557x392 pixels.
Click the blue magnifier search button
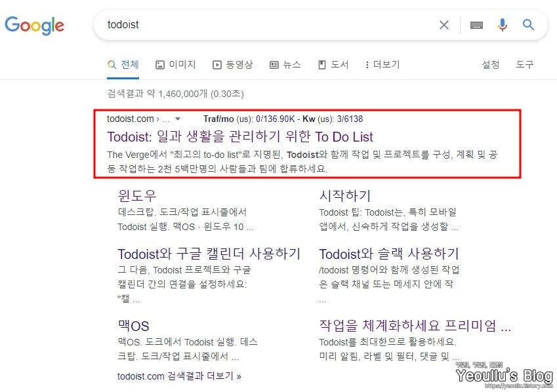528,24
